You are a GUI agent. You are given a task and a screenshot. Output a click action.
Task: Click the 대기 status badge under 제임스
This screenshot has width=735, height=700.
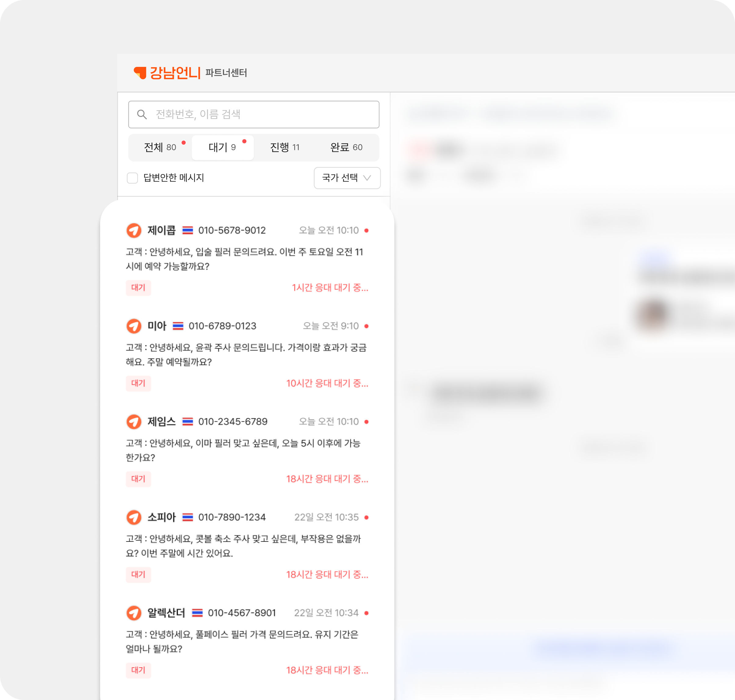(138, 479)
